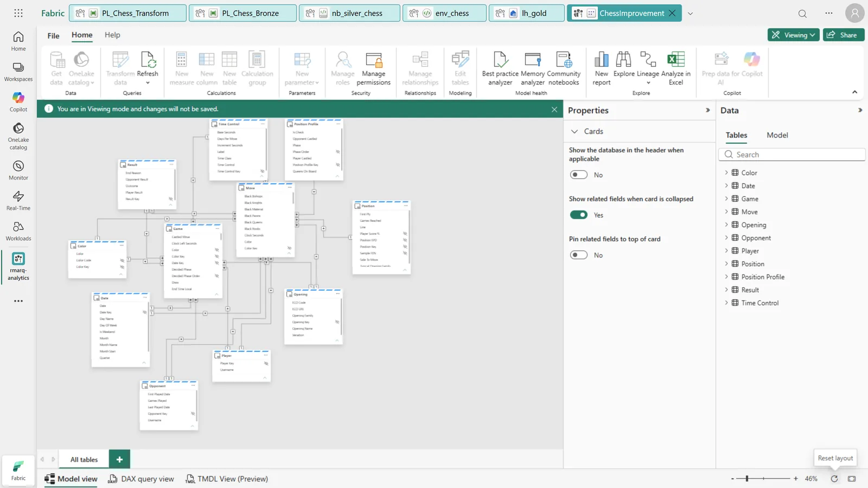The width and height of the screenshot is (868, 488).
Task: Switch to the Model tab in Data pane
Action: pyautogui.click(x=777, y=135)
